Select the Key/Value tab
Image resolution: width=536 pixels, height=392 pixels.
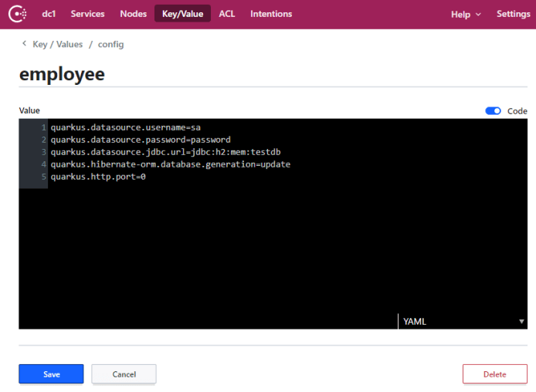click(x=182, y=14)
